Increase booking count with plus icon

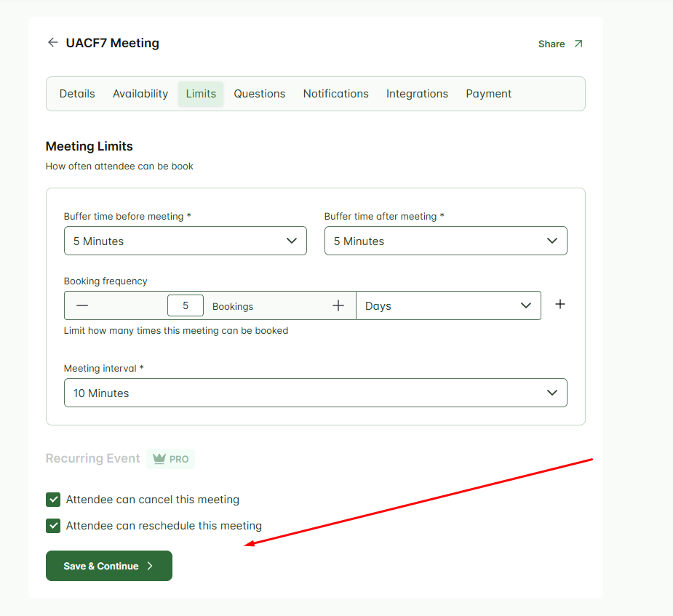click(338, 305)
